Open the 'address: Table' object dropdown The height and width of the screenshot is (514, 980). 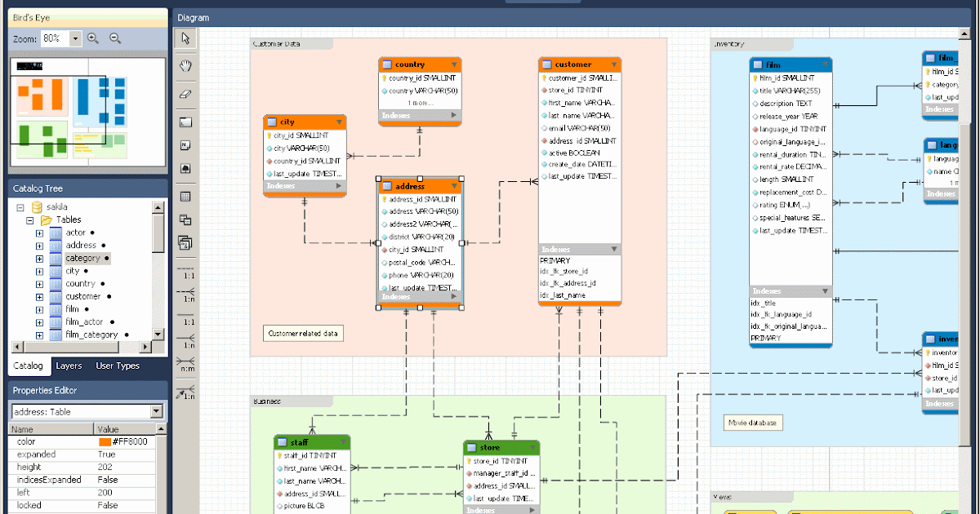coord(157,412)
